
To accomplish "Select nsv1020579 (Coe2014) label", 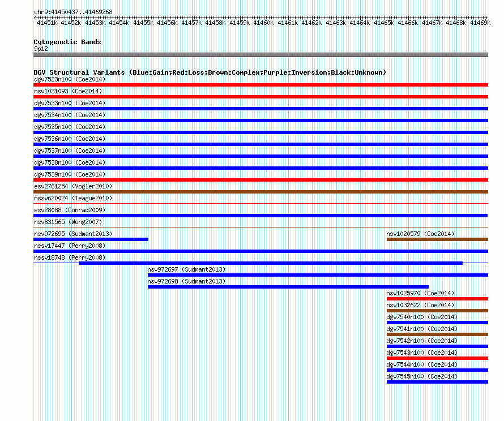I will (x=420, y=234).
